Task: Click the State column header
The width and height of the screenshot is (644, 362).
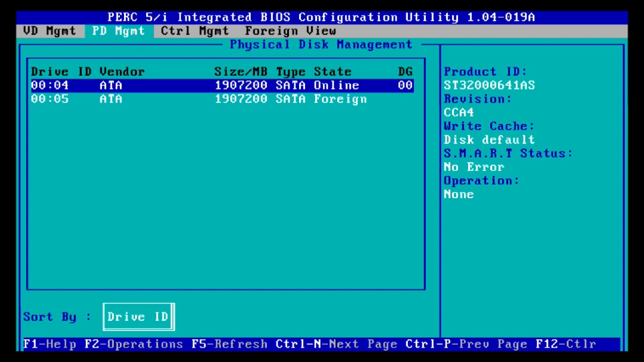Action: (331, 71)
